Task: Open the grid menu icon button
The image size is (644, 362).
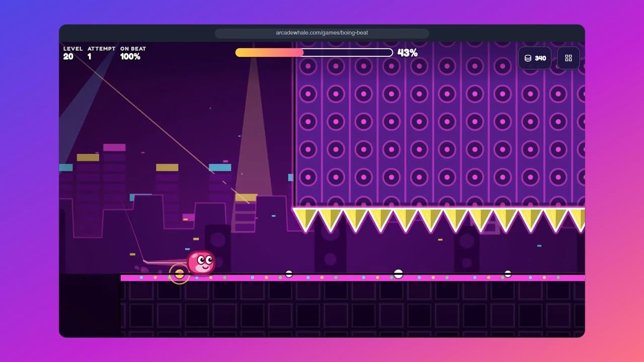Action: pos(569,58)
